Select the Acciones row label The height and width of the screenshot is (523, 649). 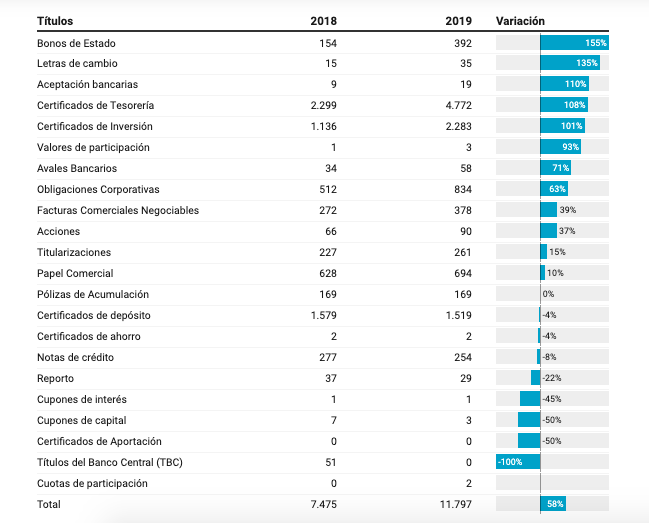58,232
